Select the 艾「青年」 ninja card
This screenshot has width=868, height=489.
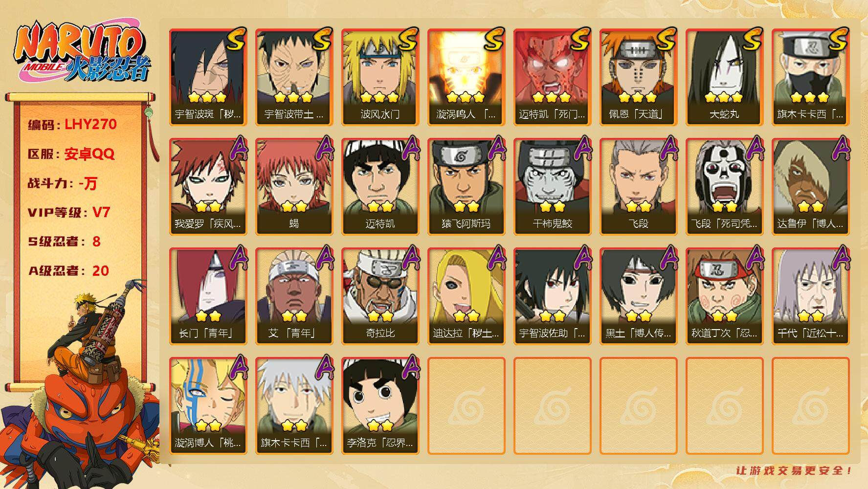[294, 296]
